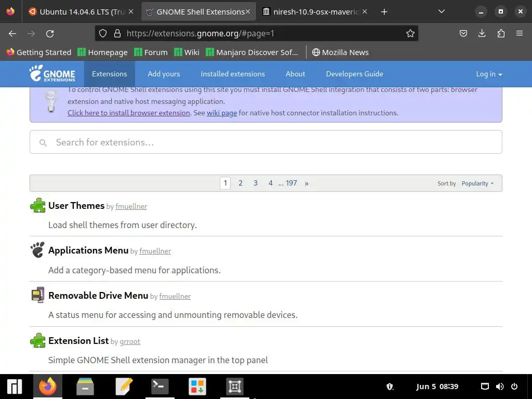Click the network tray icon
This screenshot has width=532, height=399.
(485, 387)
